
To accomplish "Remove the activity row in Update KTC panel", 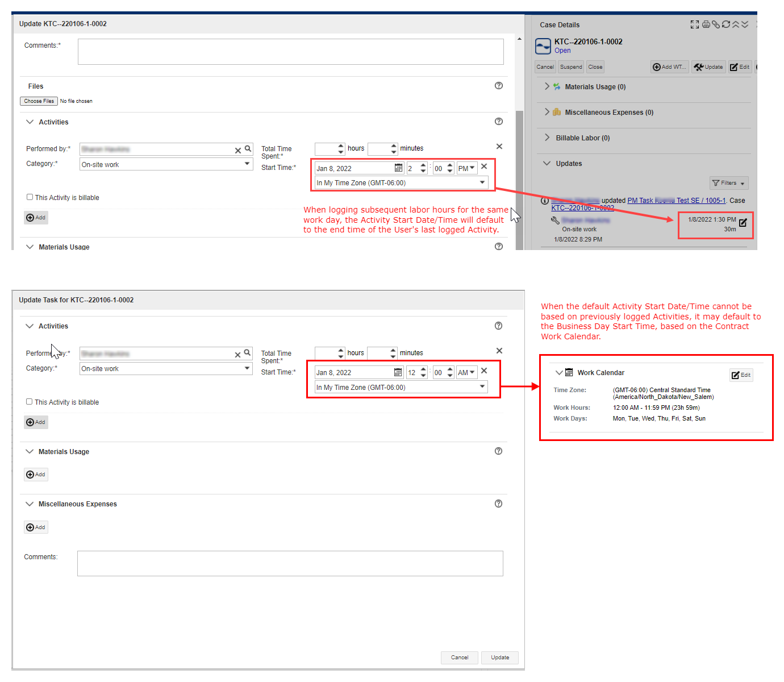I will [499, 147].
